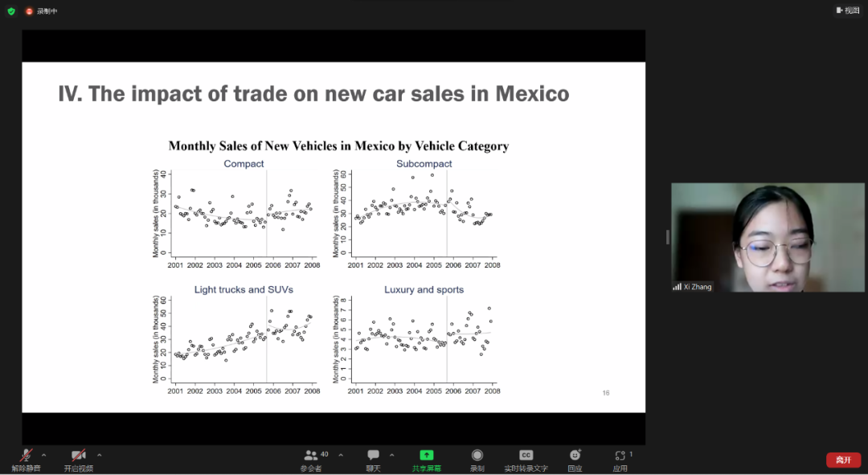
Task: Turn on the camera (开启视频)
Action: click(x=78, y=457)
